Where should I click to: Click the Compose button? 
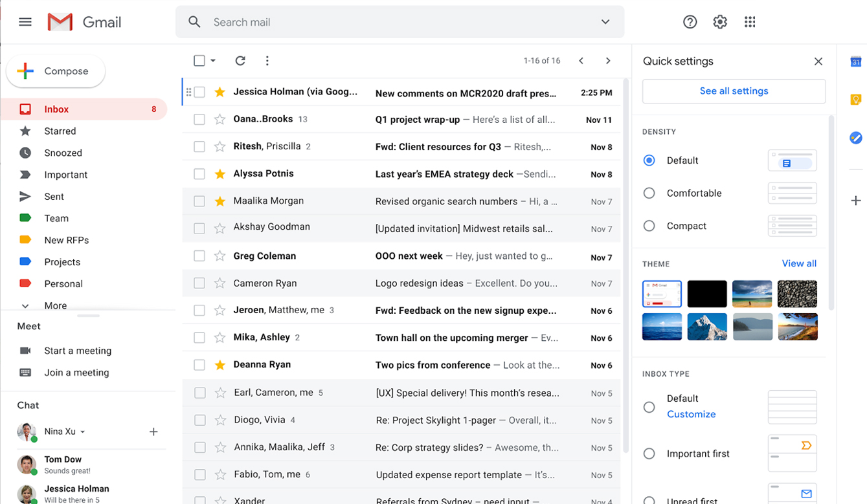click(56, 71)
